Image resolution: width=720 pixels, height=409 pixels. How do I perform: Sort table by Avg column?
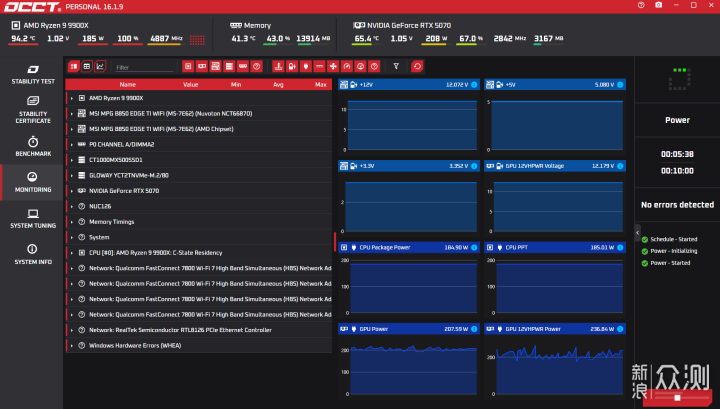(x=278, y=84)
